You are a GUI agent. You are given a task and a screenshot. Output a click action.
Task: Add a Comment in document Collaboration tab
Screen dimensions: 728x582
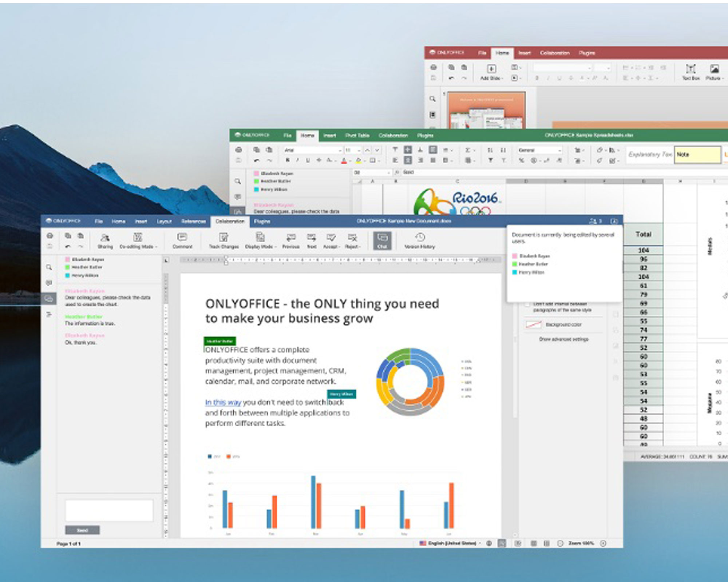[182, 241]
